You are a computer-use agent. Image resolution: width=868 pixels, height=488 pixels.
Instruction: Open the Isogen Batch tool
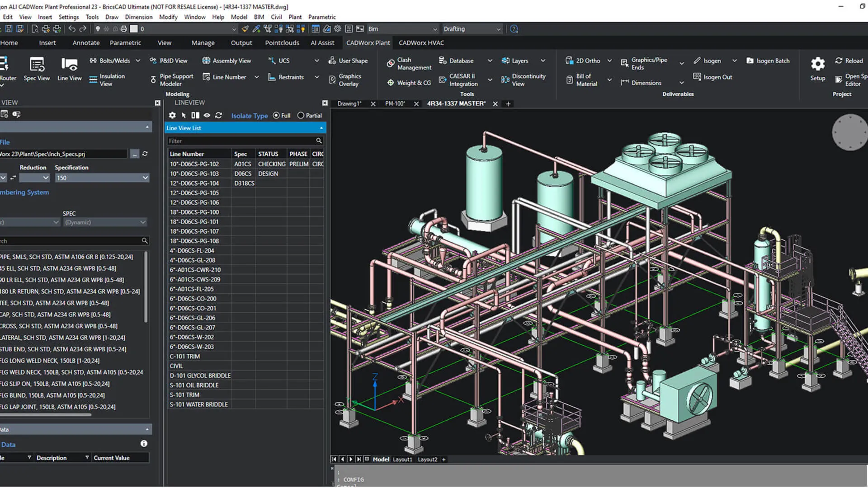pos(768,60)
